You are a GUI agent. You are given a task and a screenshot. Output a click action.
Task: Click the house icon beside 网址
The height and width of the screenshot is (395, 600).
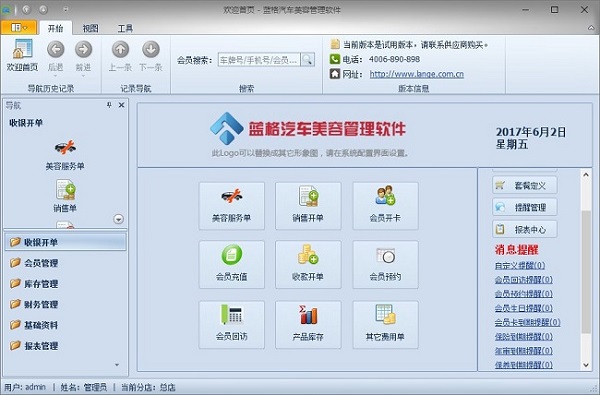pos(335,73)
